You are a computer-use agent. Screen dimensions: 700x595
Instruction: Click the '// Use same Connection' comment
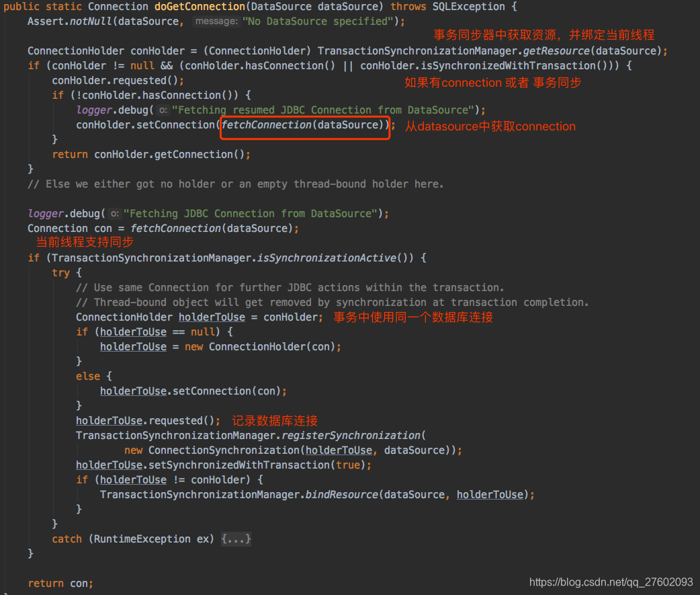coord(290,288)
